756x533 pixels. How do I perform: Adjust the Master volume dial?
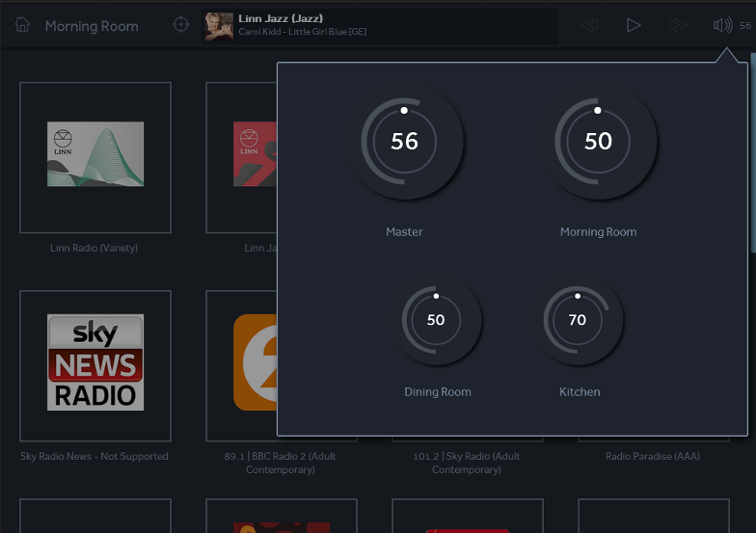(405, 142)
